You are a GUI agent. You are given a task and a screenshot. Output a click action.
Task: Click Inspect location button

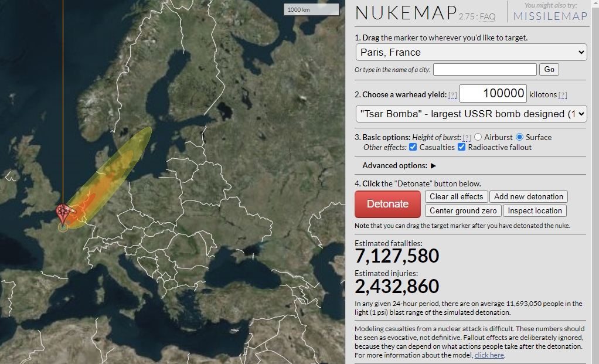535,211
